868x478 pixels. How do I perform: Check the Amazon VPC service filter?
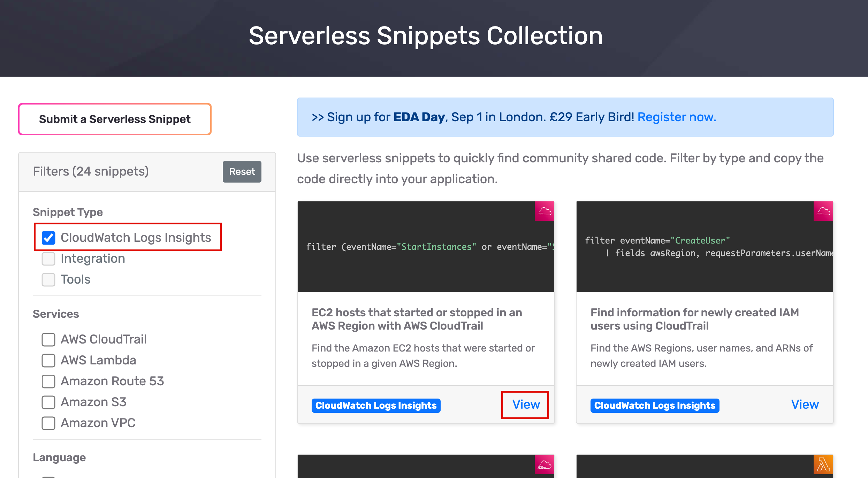[48, 423]
